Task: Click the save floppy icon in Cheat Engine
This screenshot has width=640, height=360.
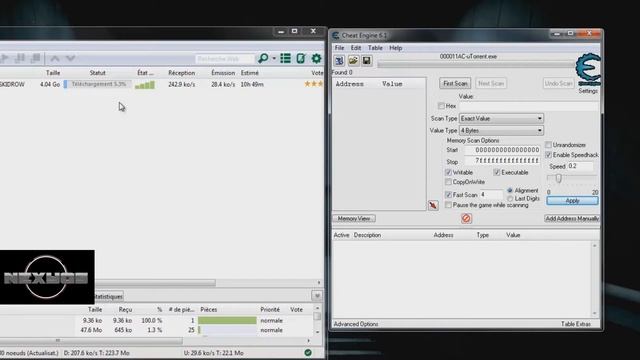Action: (367, 61)
